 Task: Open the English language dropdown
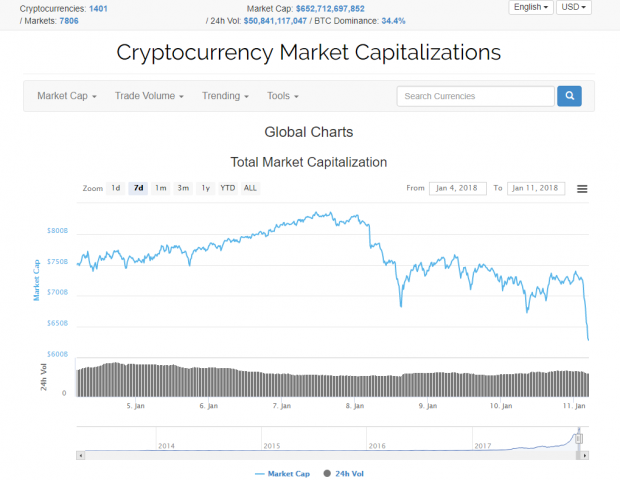click(531, 7)
